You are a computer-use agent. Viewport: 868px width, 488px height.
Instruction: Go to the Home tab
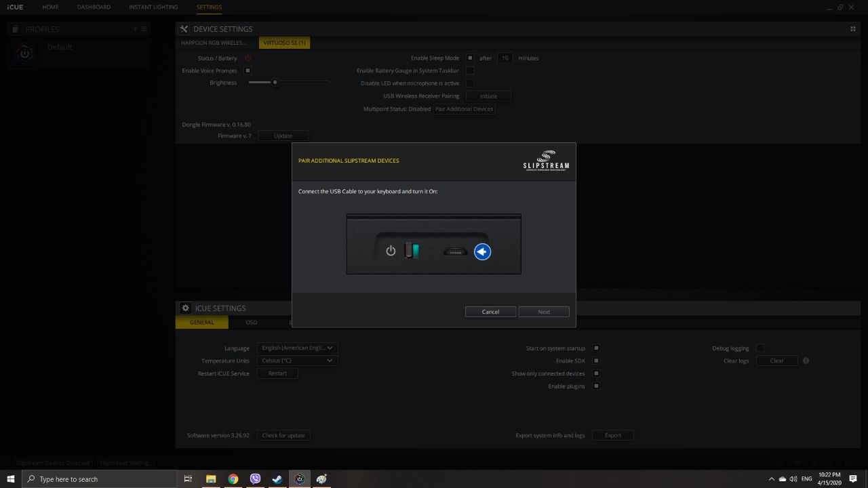50,7
